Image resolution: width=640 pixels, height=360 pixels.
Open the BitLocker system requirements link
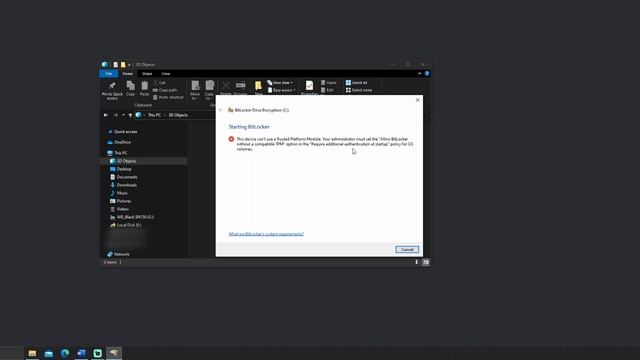[266, 234]
